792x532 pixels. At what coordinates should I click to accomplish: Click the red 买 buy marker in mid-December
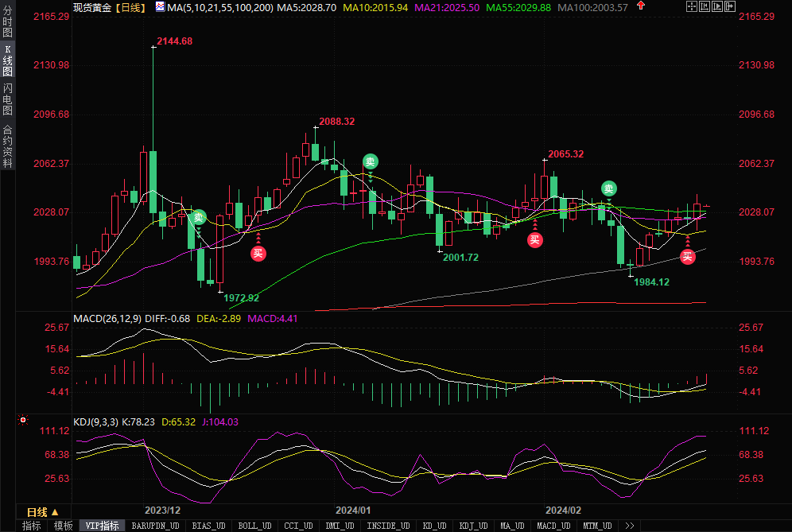258,253
